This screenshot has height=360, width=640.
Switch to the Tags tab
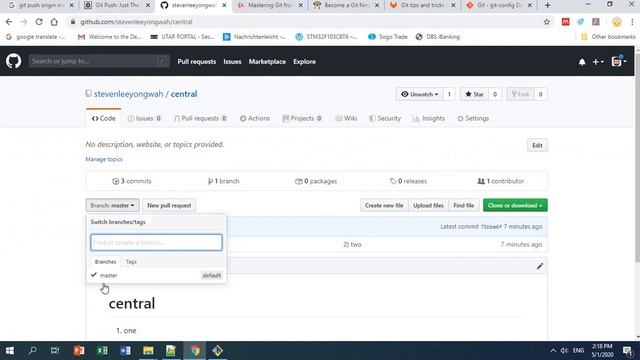(131, 262)
